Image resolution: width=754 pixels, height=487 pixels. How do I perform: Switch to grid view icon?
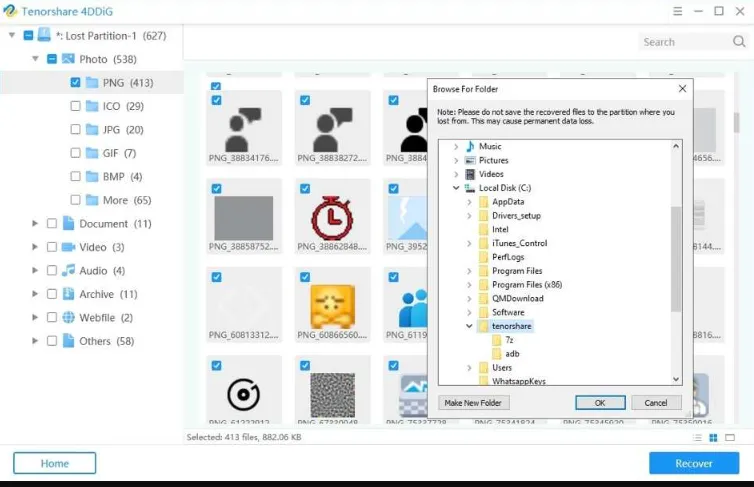pos(713,437)
